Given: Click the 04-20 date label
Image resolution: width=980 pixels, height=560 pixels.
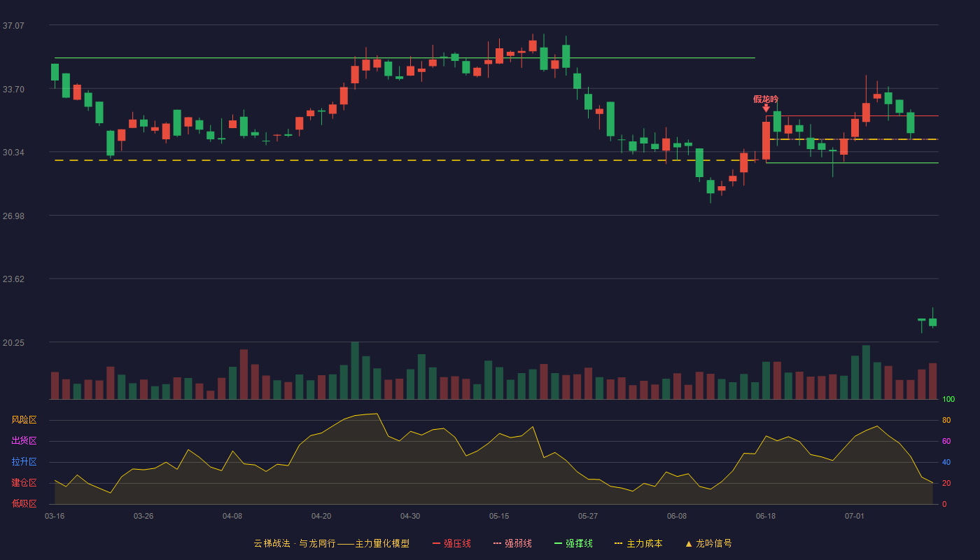Looking at the screenshot, I should pyautogui.click(x=321, y=516).
